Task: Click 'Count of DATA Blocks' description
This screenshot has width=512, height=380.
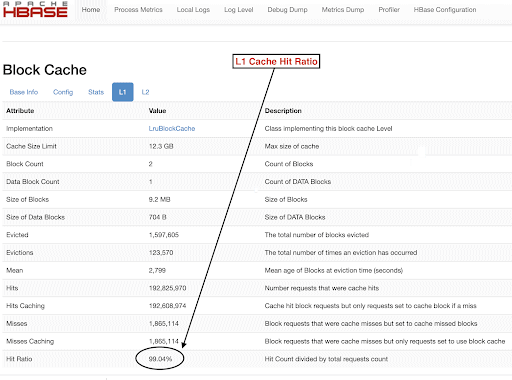Action: pos(298,181)
